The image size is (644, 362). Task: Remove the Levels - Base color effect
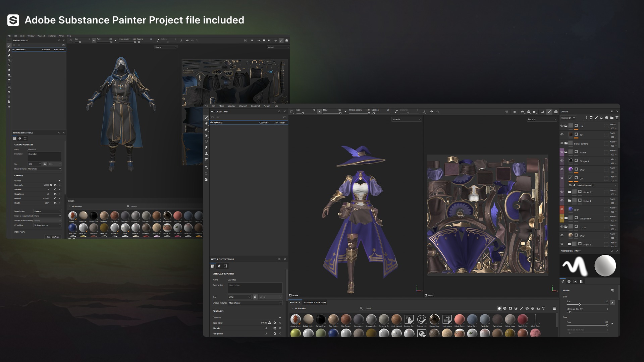[x=615, y=185]
